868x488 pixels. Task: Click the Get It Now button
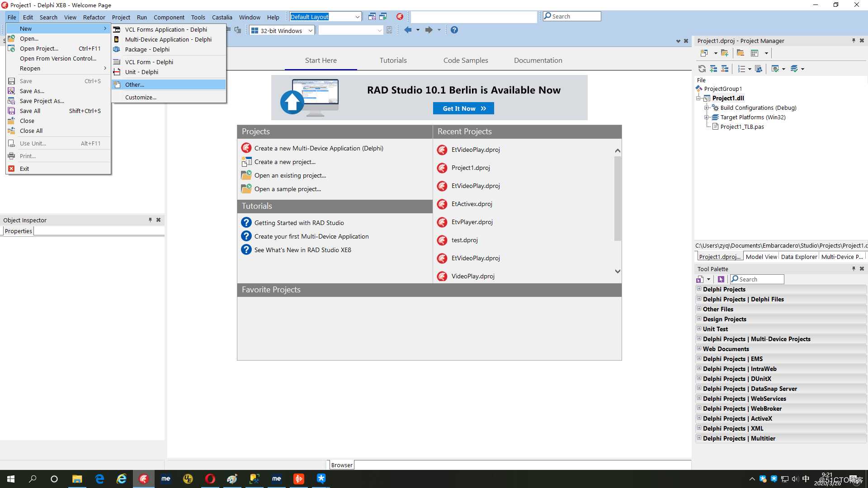[463, 108]
